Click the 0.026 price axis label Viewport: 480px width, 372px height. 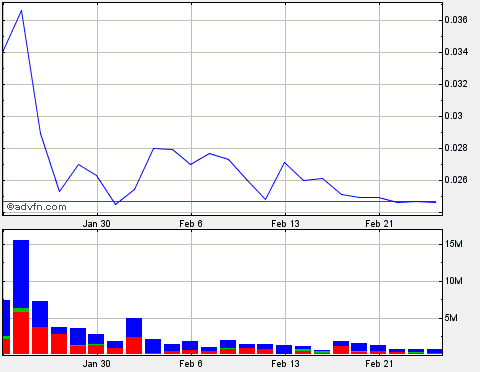click(x=456, y=180)
